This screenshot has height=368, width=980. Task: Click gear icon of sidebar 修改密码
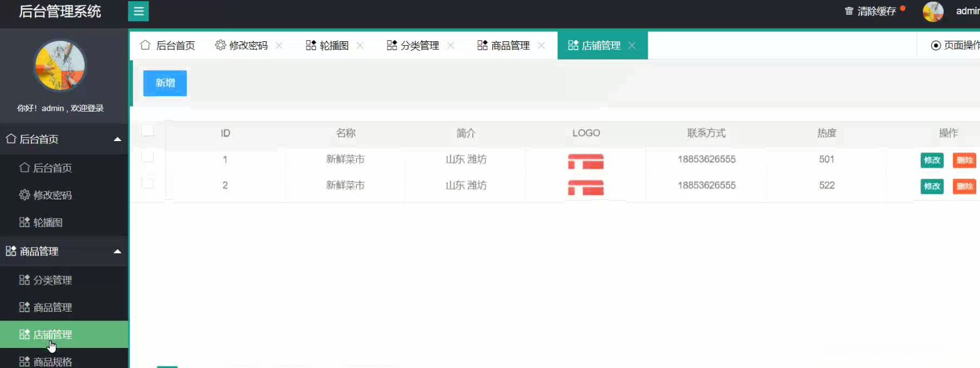[24, 195]
